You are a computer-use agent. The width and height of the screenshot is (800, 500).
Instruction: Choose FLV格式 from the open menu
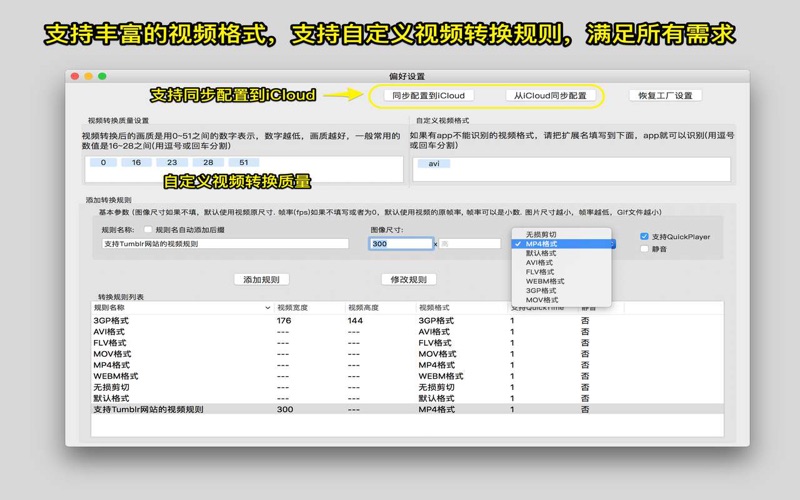pyautogui.click(x=539, y=271)
